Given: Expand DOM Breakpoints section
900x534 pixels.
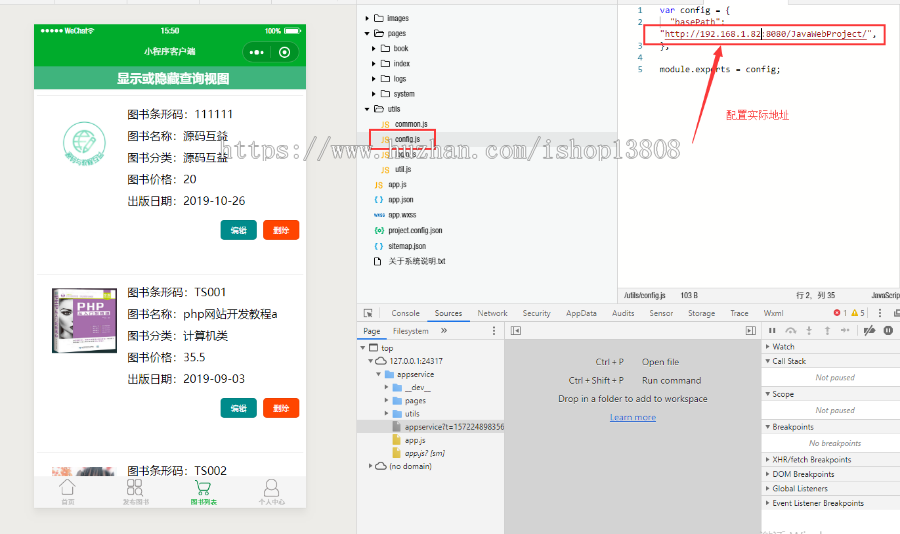Looking at the screenshot, I should coord(767,474).
